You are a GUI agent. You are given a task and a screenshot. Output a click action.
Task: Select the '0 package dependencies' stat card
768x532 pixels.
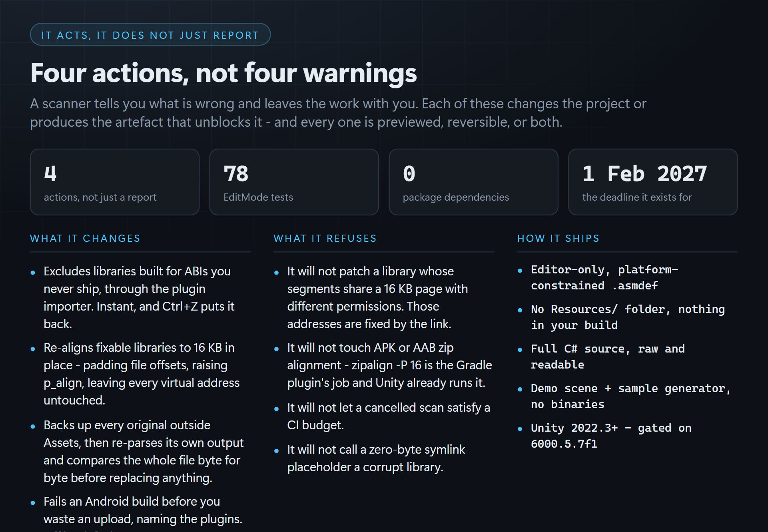point(473,182)
